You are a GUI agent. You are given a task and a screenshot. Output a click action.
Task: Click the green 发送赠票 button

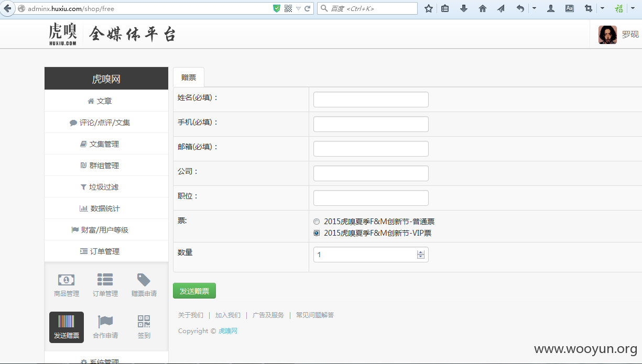pyautogui.click(x=194, y=291)
